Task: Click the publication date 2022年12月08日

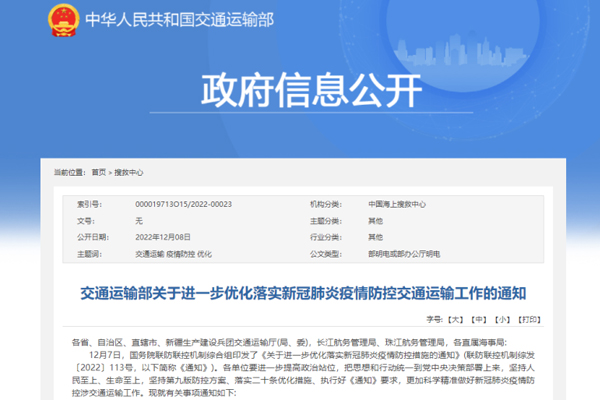Action: pos(163,237)
